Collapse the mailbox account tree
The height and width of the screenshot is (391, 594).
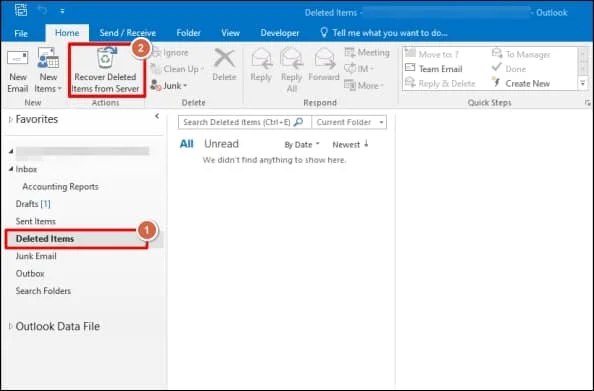11,151
